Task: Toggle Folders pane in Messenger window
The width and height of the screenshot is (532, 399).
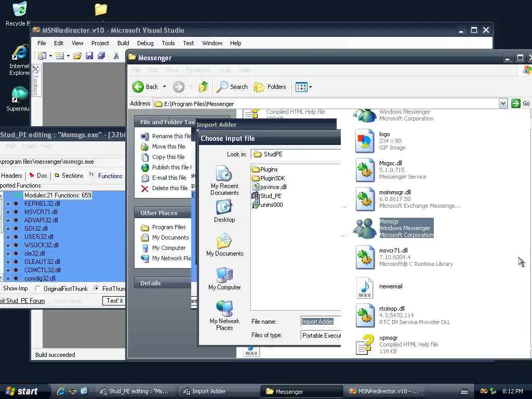Action: pos(270,87)
